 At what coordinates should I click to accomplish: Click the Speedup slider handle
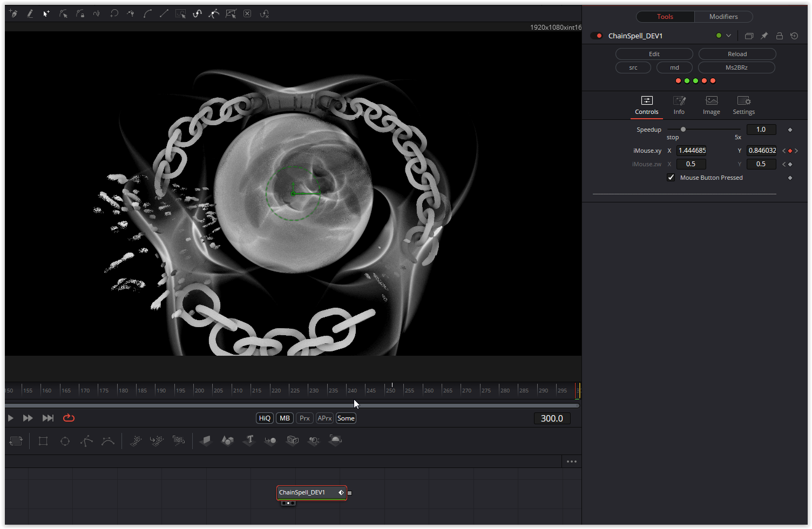(683, 130)
